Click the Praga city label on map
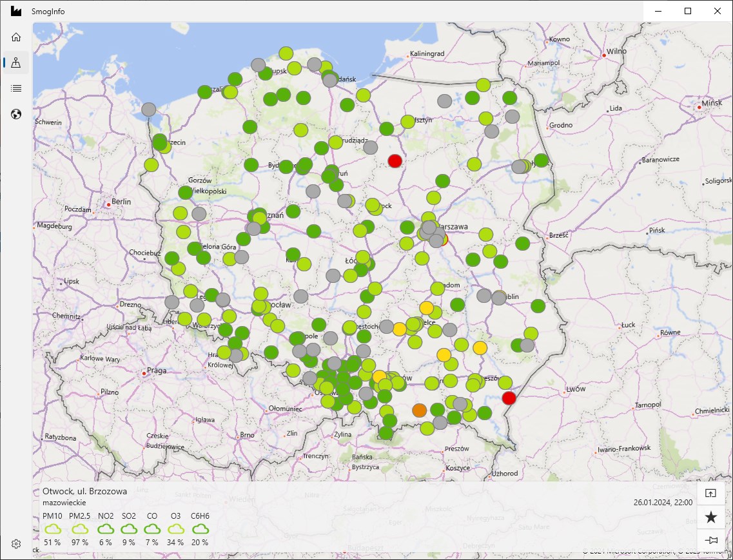The height and width of the screenshot is (560, 733). (157, 370)
